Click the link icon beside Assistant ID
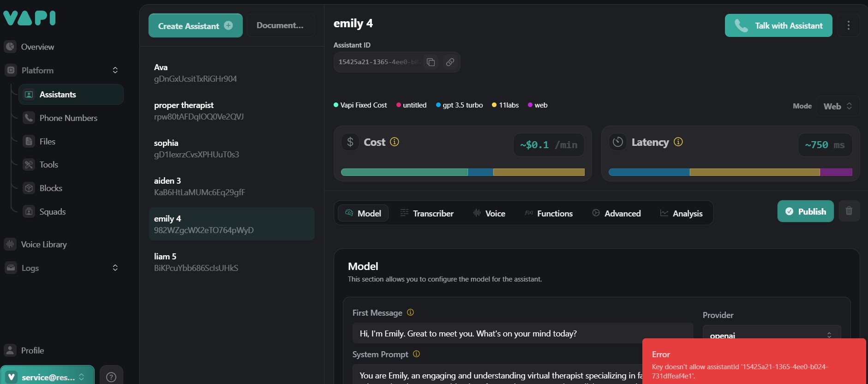Viewport: 868px width, 384px height. 450,62
